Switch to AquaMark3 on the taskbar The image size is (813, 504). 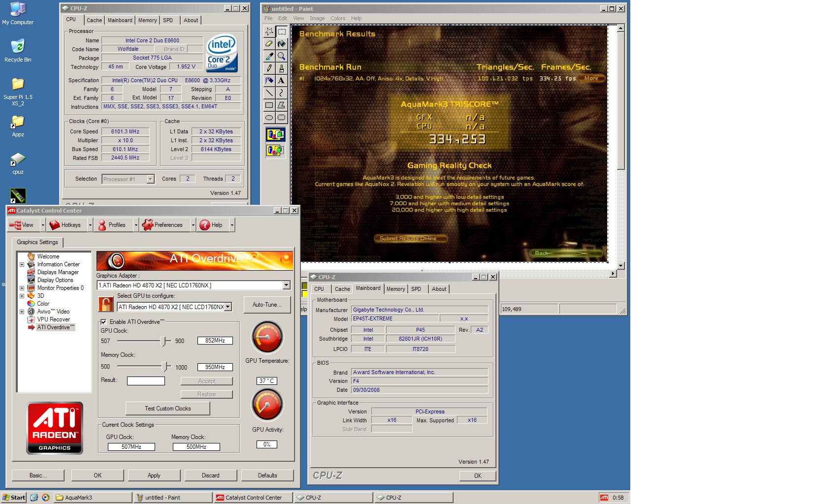click(93, 498)
